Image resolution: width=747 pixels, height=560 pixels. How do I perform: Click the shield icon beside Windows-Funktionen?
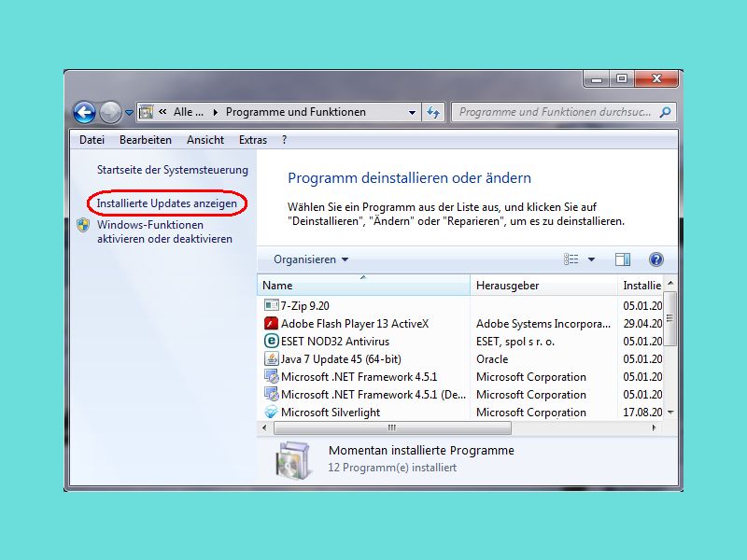tap(83, 225)
